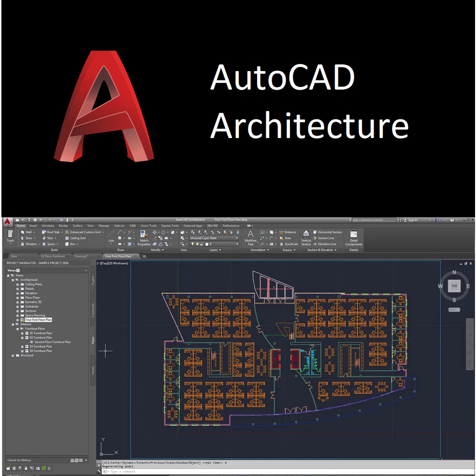This screenshot has height=476, width=476.
Task: Expand the Structural folder in navigator
Action: (x=13, y=356)
